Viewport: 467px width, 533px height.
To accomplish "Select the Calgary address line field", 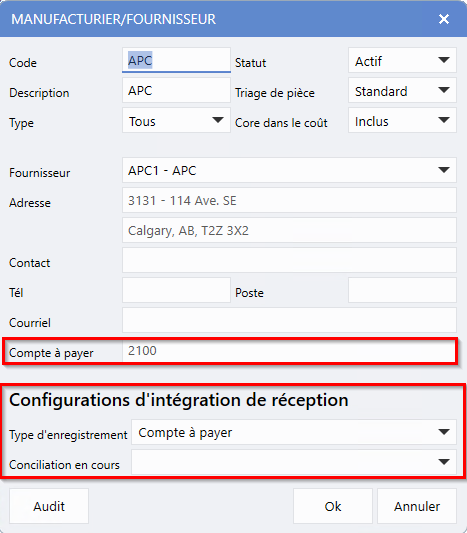I will pyautogui.click(x=289, y=230).
